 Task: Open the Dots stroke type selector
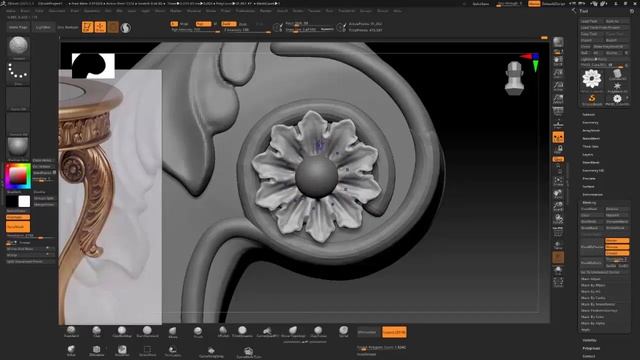(18, 74)
